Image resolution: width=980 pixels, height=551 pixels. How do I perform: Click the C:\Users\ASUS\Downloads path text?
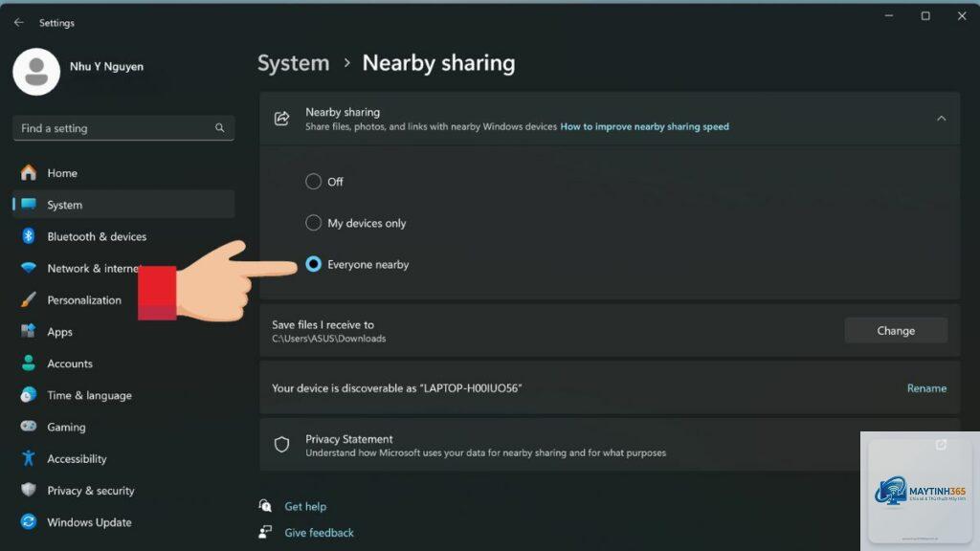(329, 339)
